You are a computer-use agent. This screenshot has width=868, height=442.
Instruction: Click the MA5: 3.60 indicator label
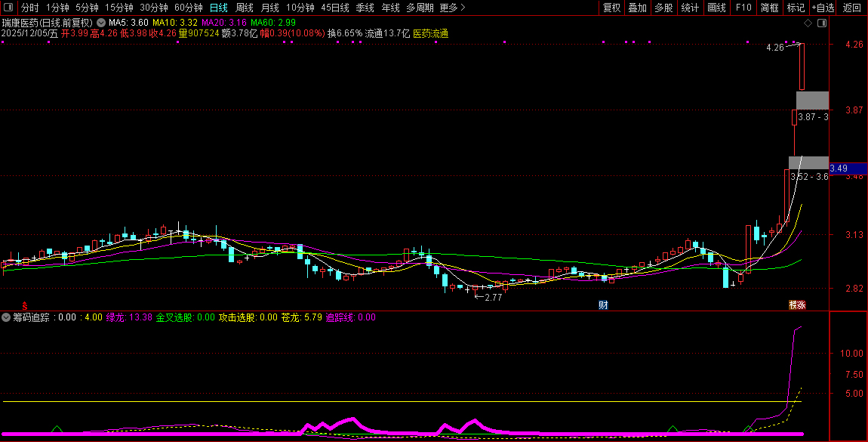[x=128, y=23]
